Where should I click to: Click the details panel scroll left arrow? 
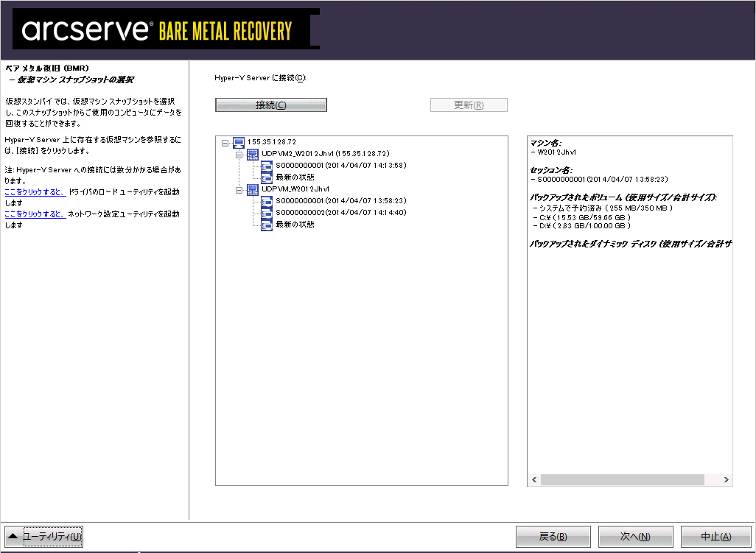(x=533, y=480)
